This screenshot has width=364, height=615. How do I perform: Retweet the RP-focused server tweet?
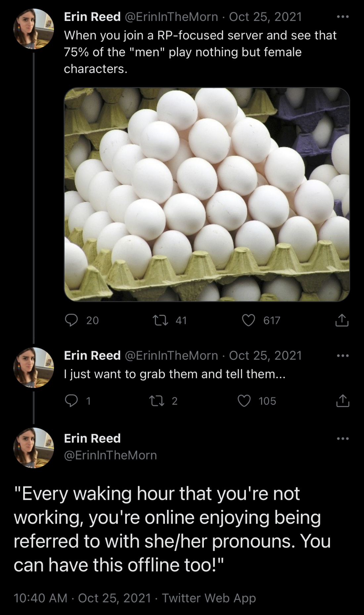[x=161, y=320]
